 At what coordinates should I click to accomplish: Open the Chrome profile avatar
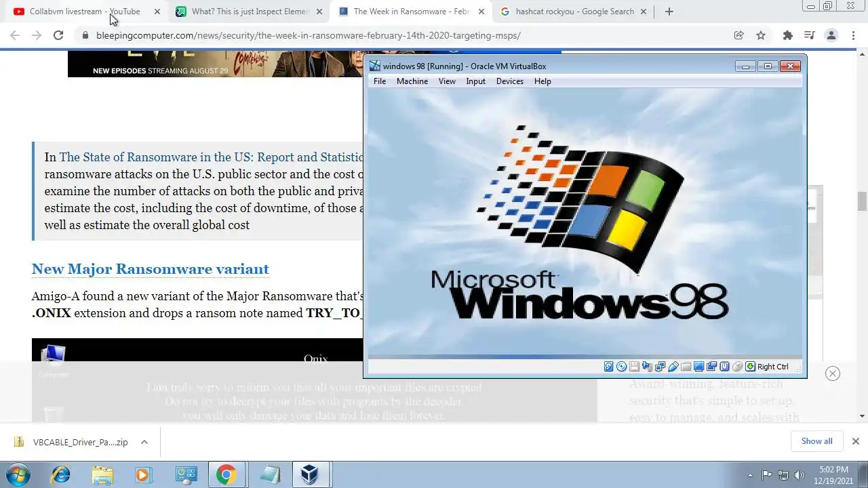click(831, 35)
